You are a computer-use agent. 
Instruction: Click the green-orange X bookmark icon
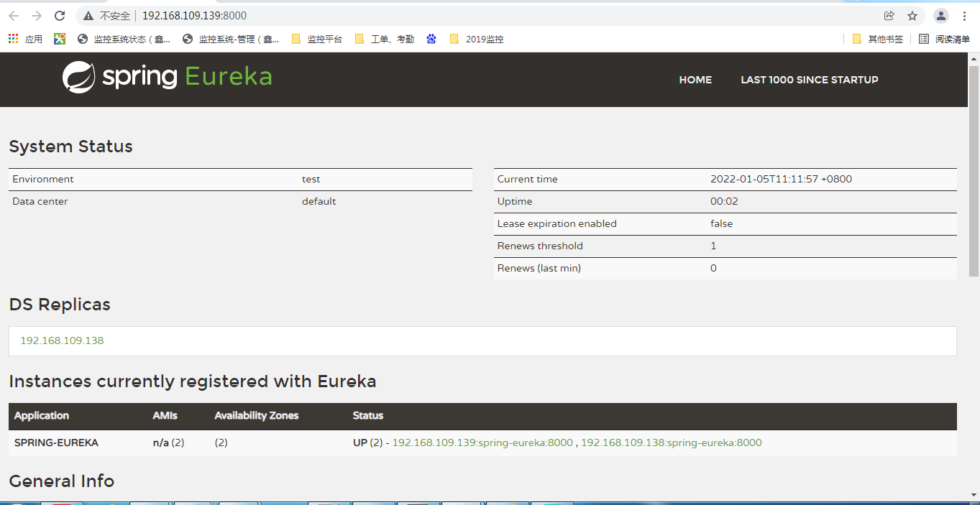point(60,39)
